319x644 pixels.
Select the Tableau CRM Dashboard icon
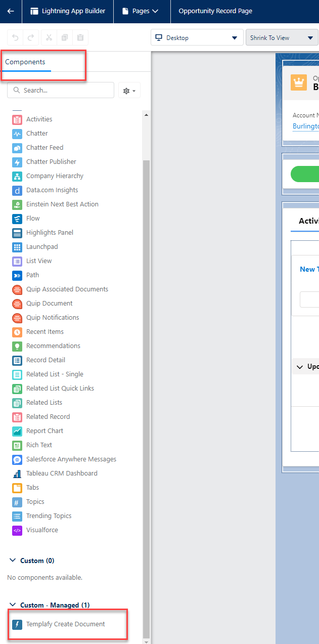(17, 474)
